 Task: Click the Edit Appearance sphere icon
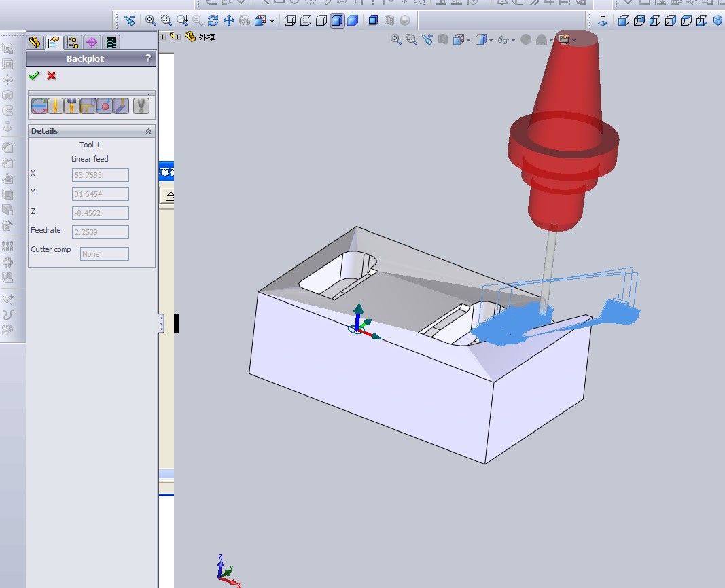click(526, 40)
